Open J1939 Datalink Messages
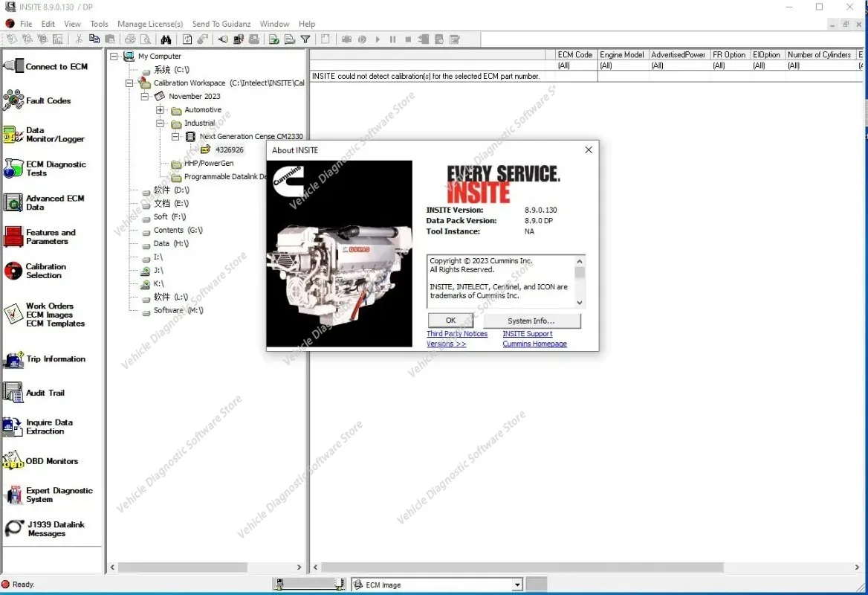868x595 pixels. point(45,529)
